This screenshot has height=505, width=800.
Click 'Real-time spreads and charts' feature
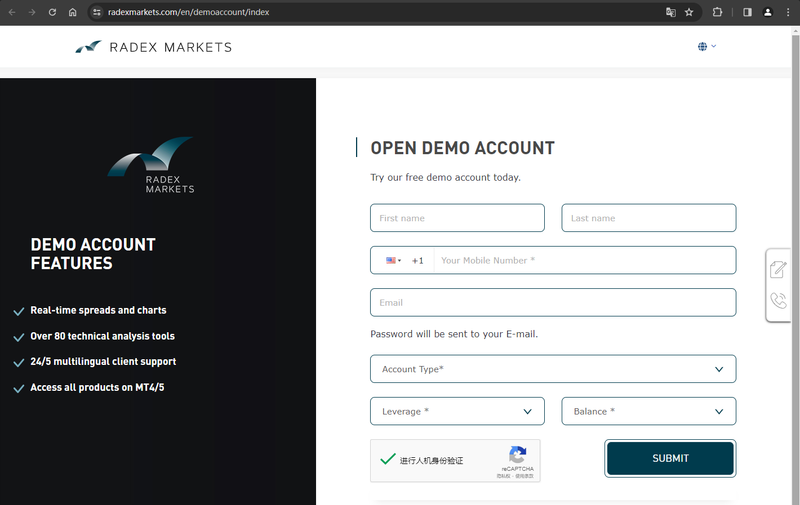[x=98, y=310]
